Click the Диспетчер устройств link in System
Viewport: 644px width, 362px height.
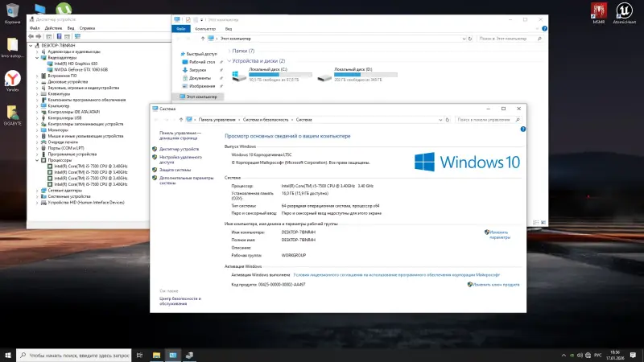(x=179, y=149)
